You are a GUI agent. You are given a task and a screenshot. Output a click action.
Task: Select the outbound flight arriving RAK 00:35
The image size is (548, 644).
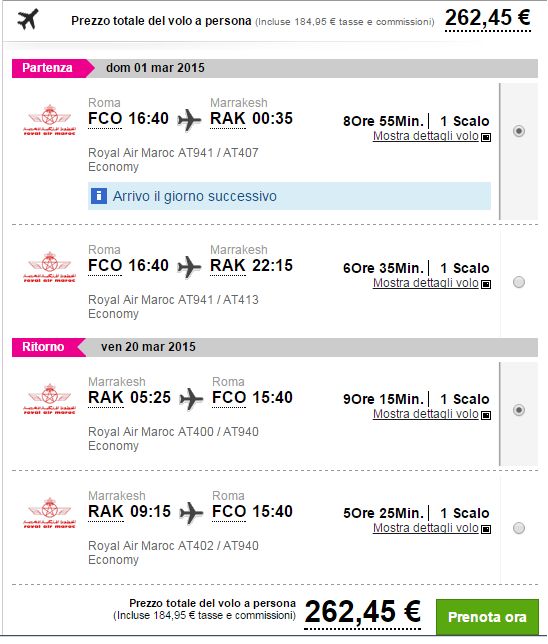click(x=519, y=131)
